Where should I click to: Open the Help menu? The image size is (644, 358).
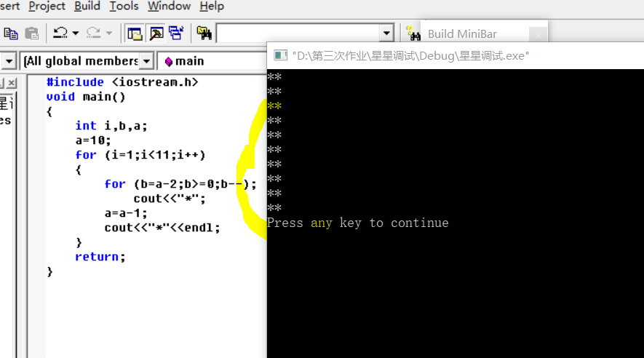pyautogui.click(x=212, y=6)
